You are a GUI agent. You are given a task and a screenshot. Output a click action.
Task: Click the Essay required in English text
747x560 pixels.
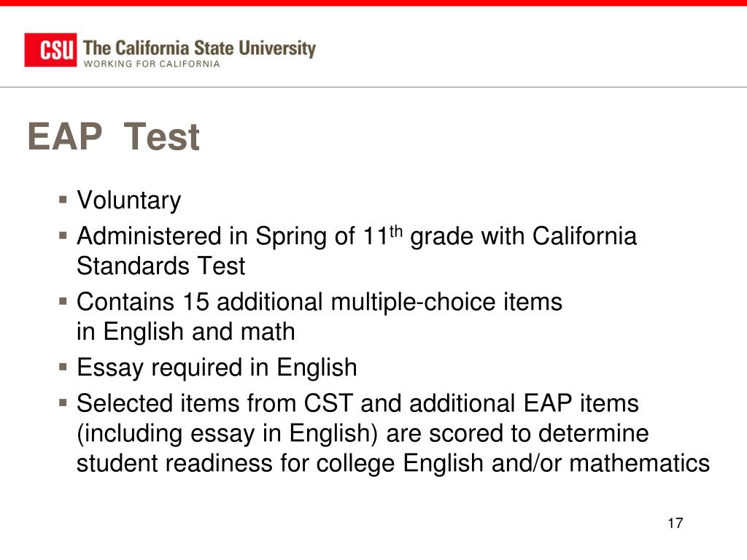point(217,368)
